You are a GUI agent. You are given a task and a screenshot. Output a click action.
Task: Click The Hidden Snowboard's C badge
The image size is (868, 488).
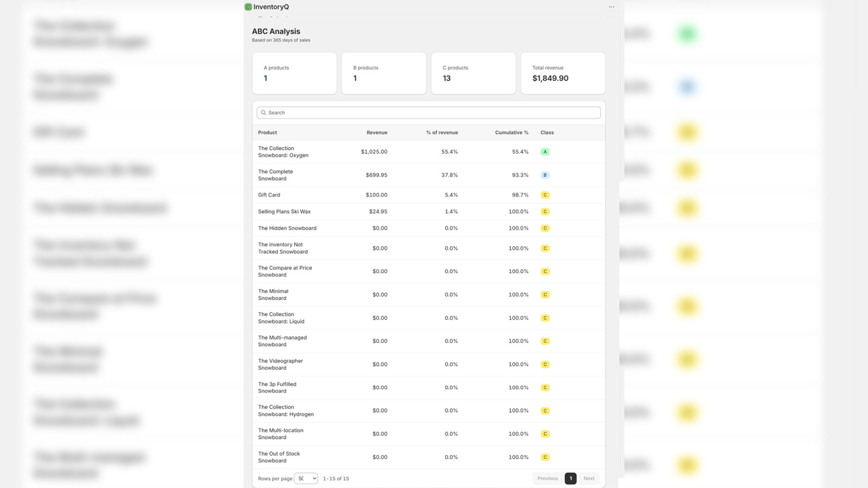pos(545,228)
